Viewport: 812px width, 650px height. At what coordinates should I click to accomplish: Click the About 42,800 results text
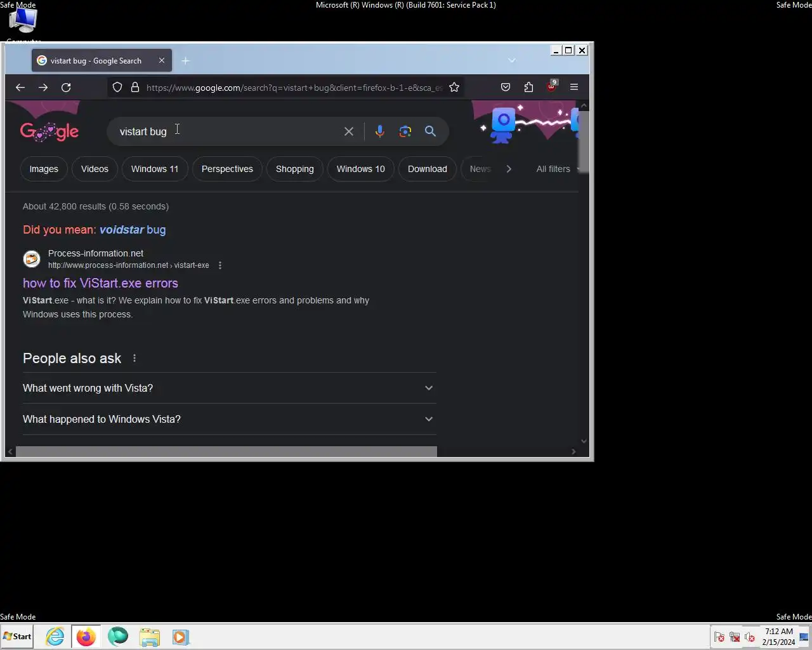click(x=96, y=206)
